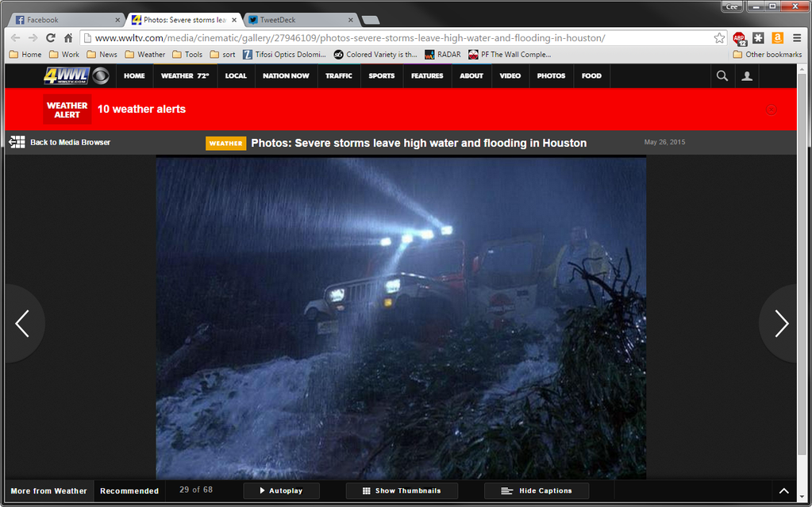Click the WEATHER ALERT red badge
The image size is (812, 507).
(x=67, y=109)
